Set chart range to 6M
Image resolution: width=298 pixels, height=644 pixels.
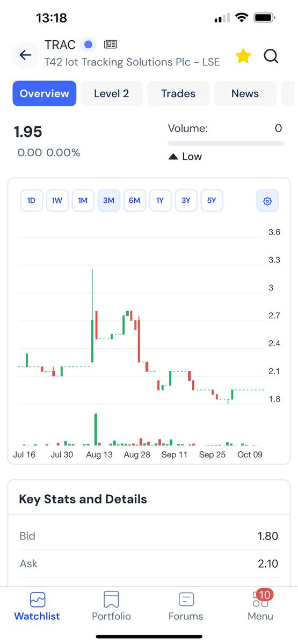point(134,201)
